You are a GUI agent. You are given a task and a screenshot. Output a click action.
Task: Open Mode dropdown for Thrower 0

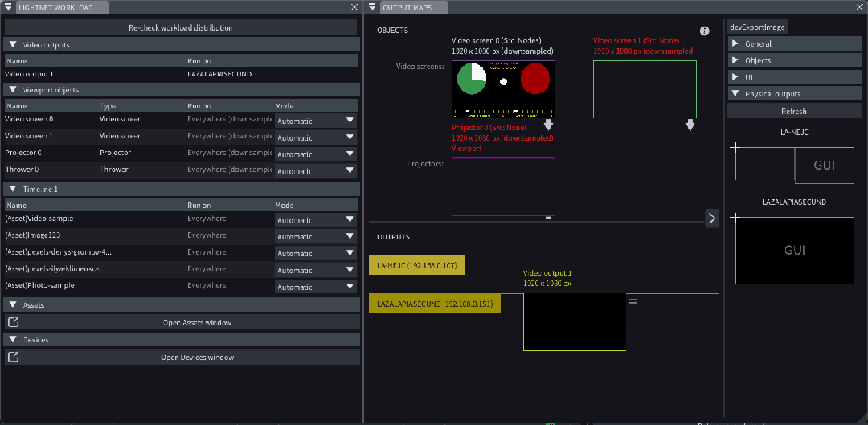click(316, 170)
